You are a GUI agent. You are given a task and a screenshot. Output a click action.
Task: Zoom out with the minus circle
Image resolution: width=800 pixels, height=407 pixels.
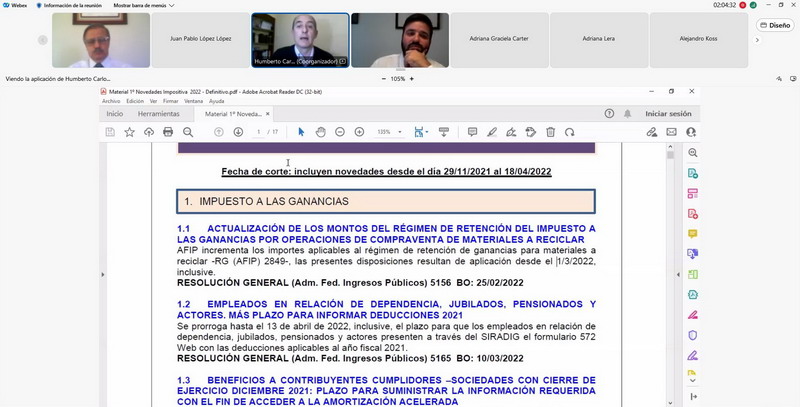[x=340, y=132]
